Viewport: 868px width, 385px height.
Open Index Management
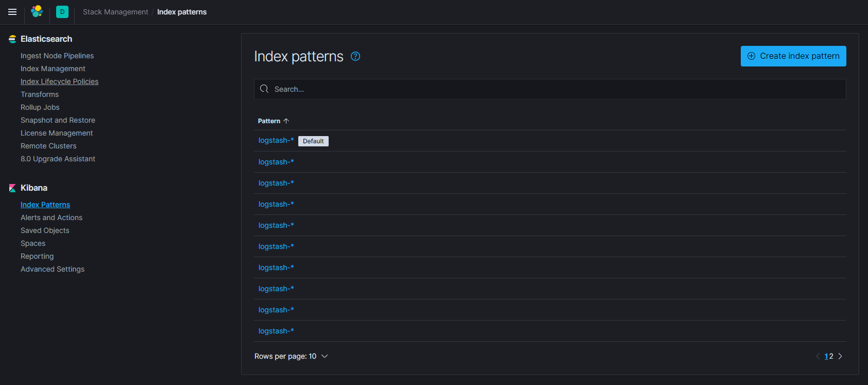(x=53, y=69)
